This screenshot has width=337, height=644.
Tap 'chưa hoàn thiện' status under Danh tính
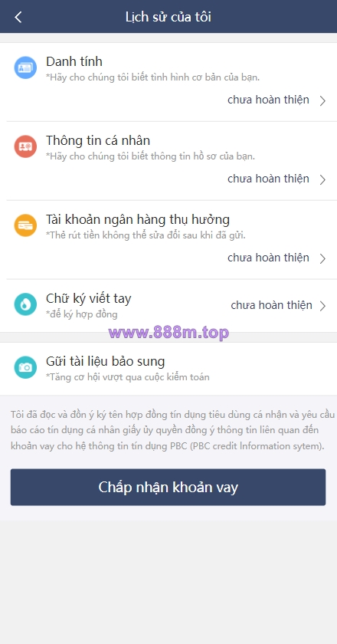click(268, 100)
